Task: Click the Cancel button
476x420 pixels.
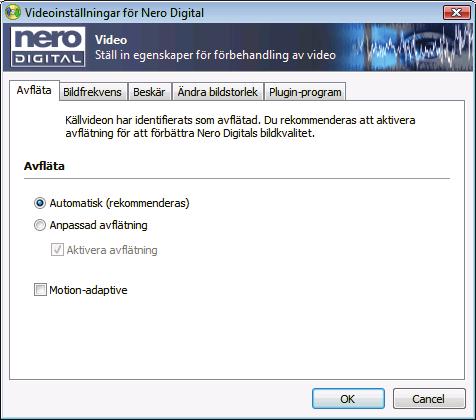Action: [x=429, y=399]
